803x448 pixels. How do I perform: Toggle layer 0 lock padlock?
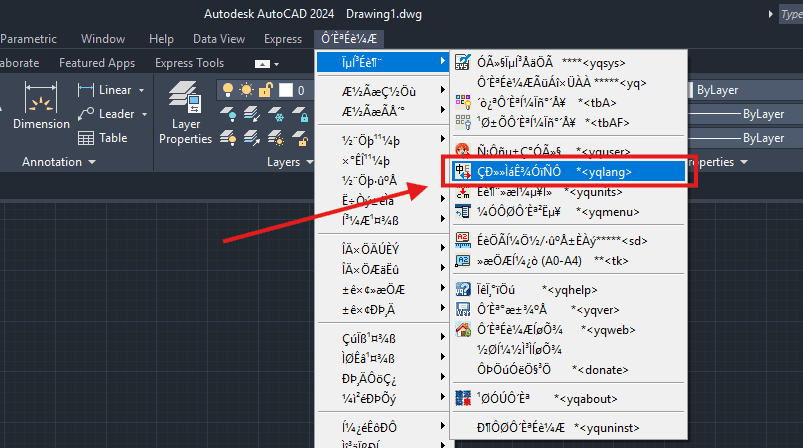265,91
